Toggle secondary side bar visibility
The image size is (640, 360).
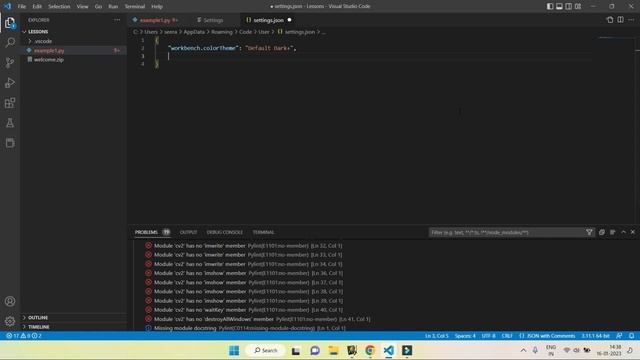point(569,6)
